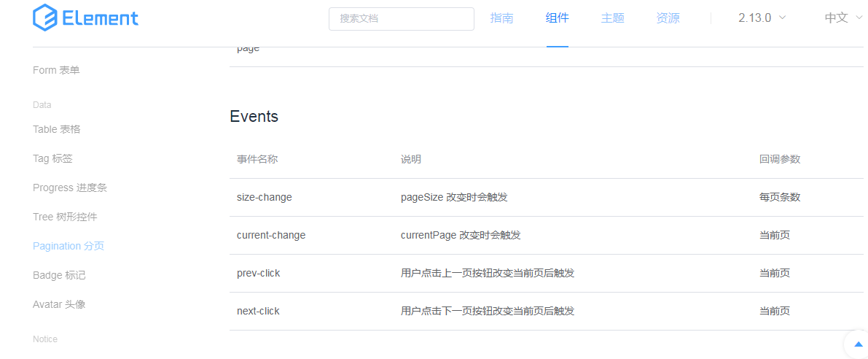Open Badge 标记 in sidebar
The image size is (868, 359).
tap(59, 275)
